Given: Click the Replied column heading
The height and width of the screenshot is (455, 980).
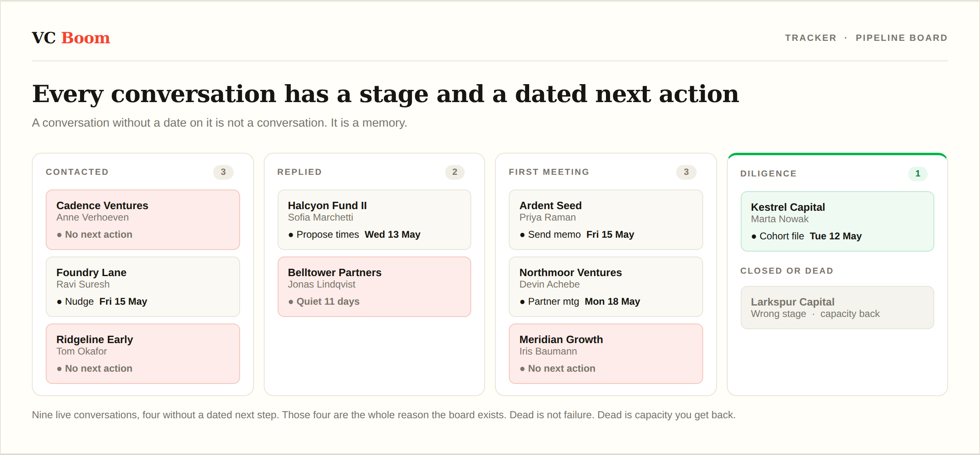Looking at the screenshot, I should click(300, 172).
